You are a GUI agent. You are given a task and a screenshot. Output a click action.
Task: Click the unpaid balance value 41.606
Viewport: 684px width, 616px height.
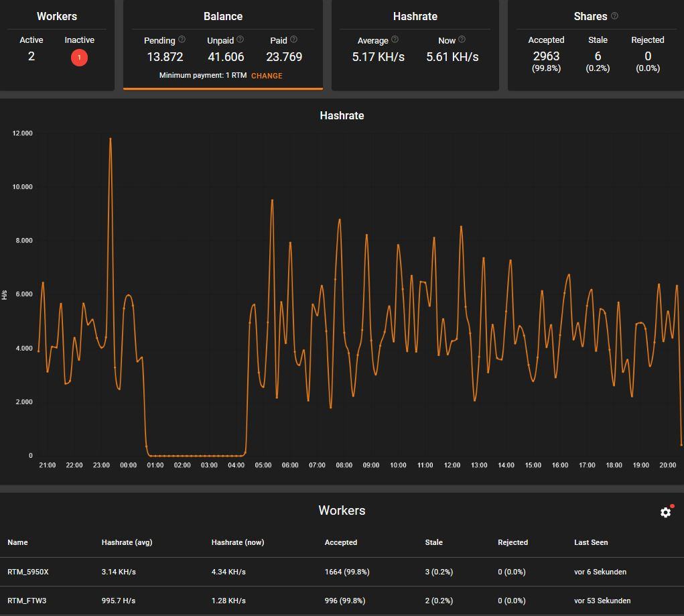point(226,57)
